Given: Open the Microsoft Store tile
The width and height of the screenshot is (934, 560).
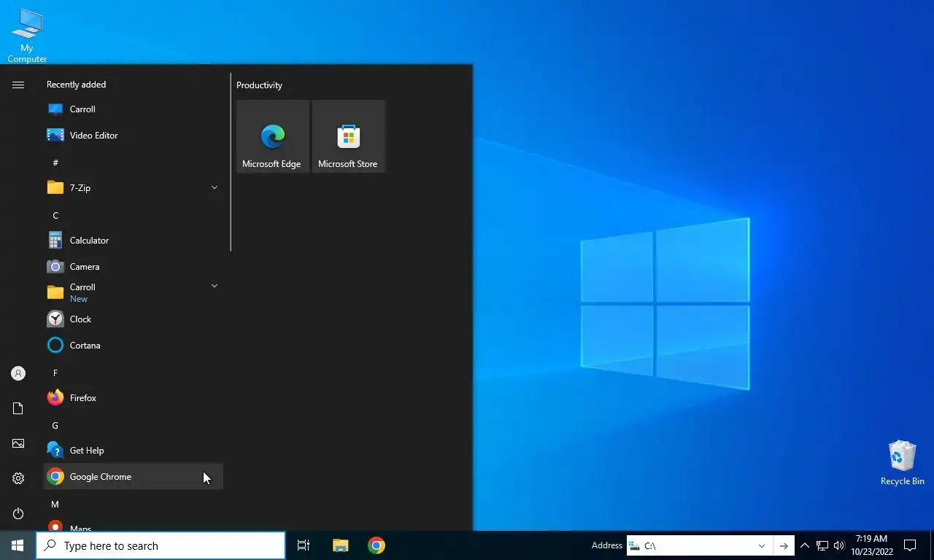Looking at the screenshot, I should coord(349,136).
